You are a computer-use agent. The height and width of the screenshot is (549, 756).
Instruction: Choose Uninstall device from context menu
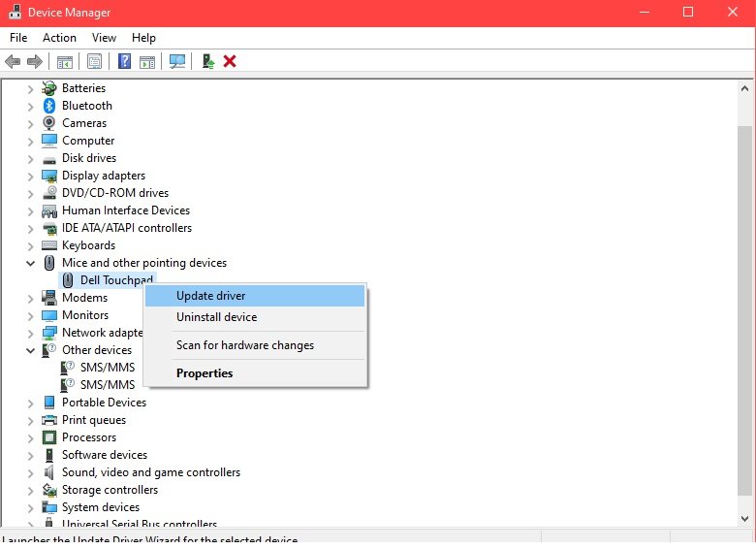255,317
